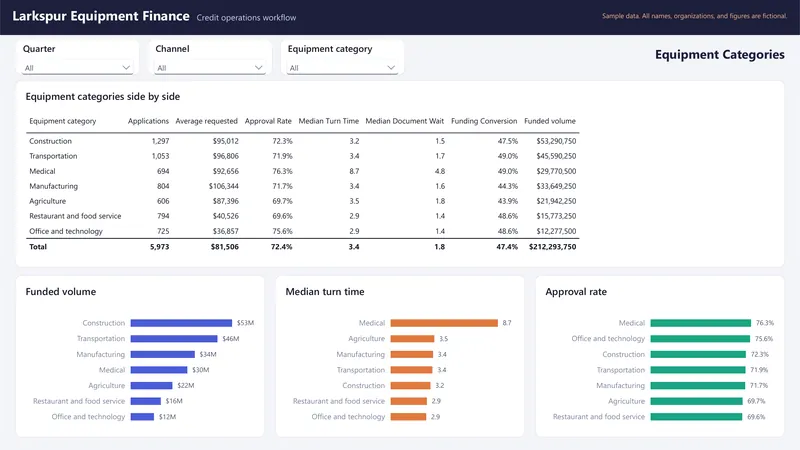Select the Medical row label in the table

[42, 171]
